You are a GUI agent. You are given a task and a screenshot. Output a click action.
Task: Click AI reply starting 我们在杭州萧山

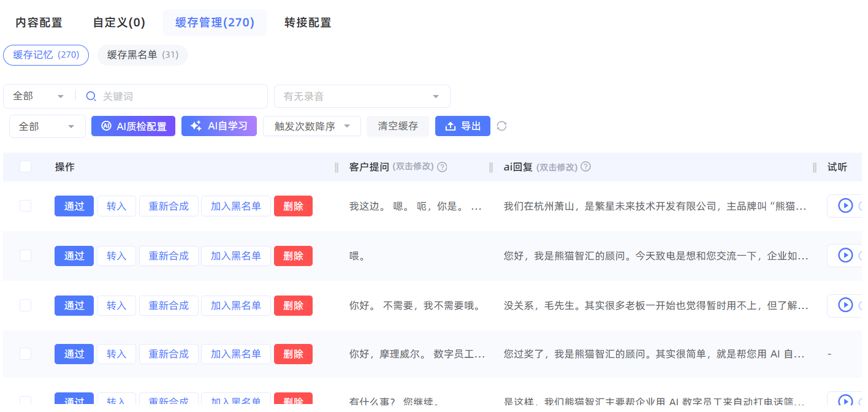click(655, 207)
